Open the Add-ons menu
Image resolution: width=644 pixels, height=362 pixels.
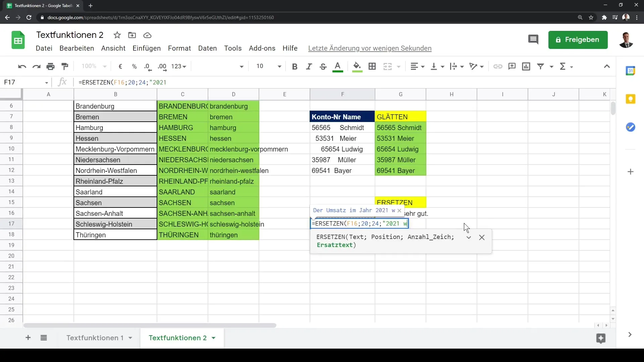pos(262,48)
